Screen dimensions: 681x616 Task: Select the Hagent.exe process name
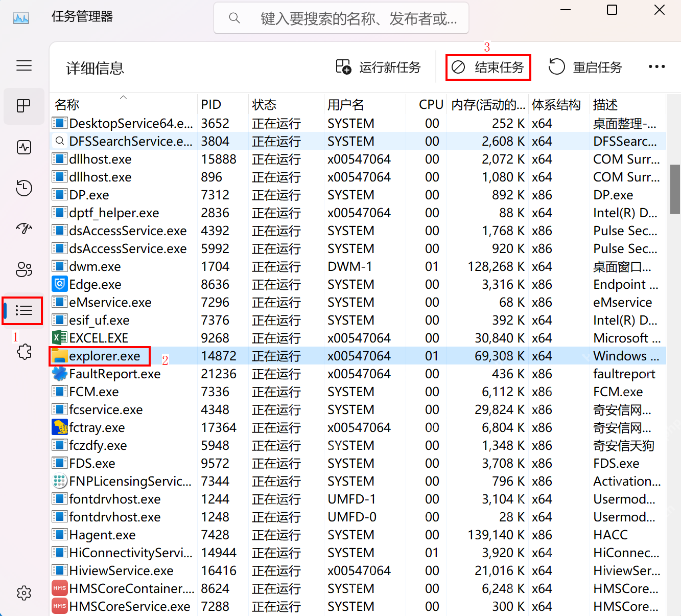point(102,535)
